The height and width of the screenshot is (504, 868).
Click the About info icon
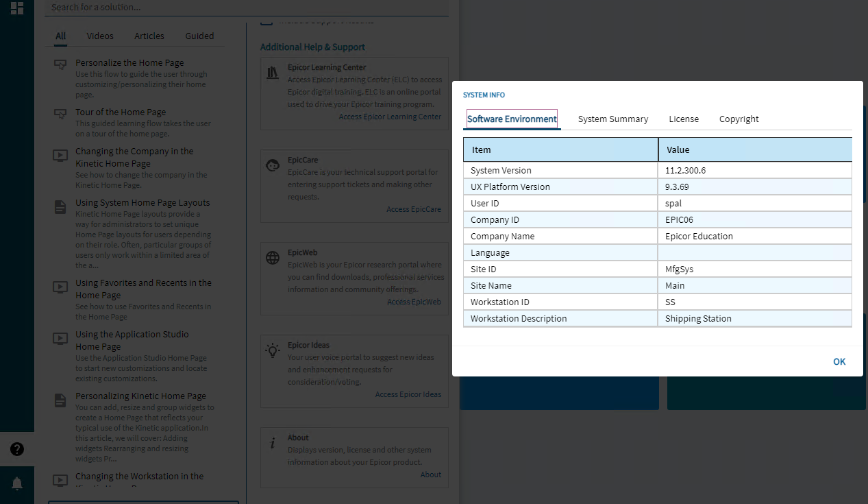point(273,443)
